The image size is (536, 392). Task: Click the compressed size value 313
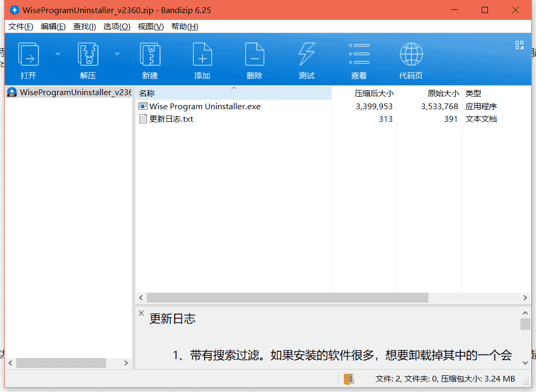[386, 119]
